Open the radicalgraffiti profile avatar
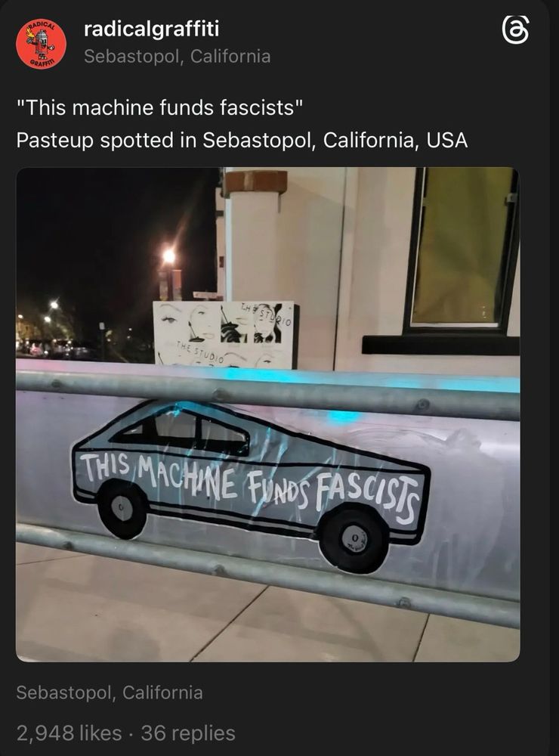 [41, 44]
